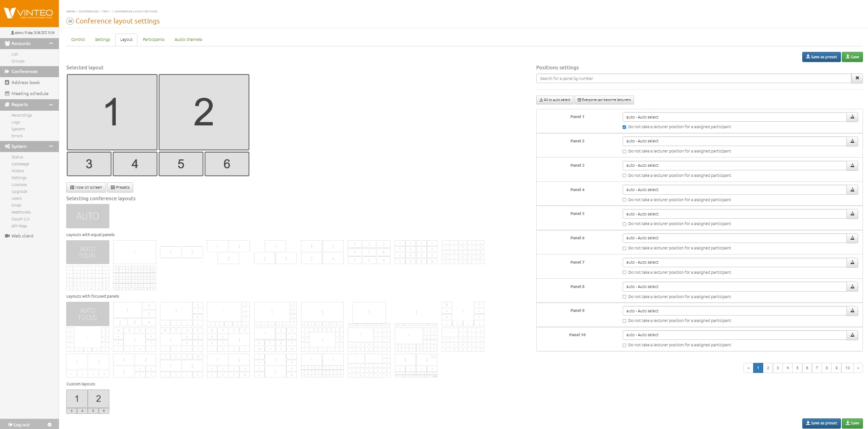Viewport: 868px width, 429px height.
Task: Select the AUTO FOCUS layout thumbnail
Action: (88, 314)
